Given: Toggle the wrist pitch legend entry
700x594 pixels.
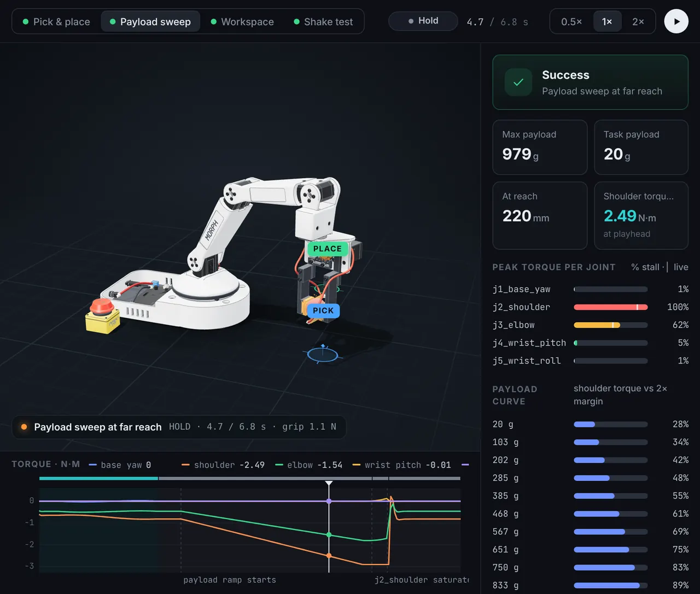Looking at the screenshot, I should point(402,465).
